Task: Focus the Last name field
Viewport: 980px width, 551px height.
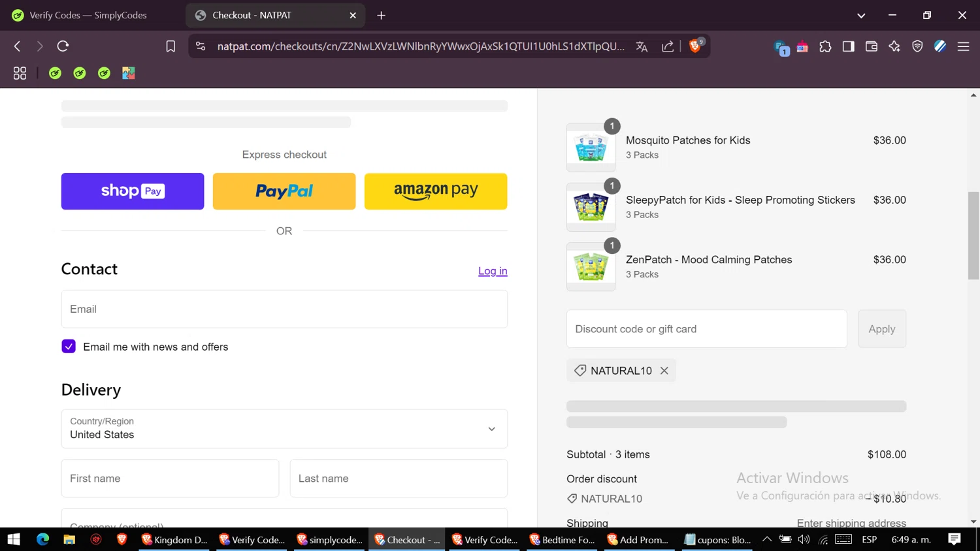Action: click(399, 479)
